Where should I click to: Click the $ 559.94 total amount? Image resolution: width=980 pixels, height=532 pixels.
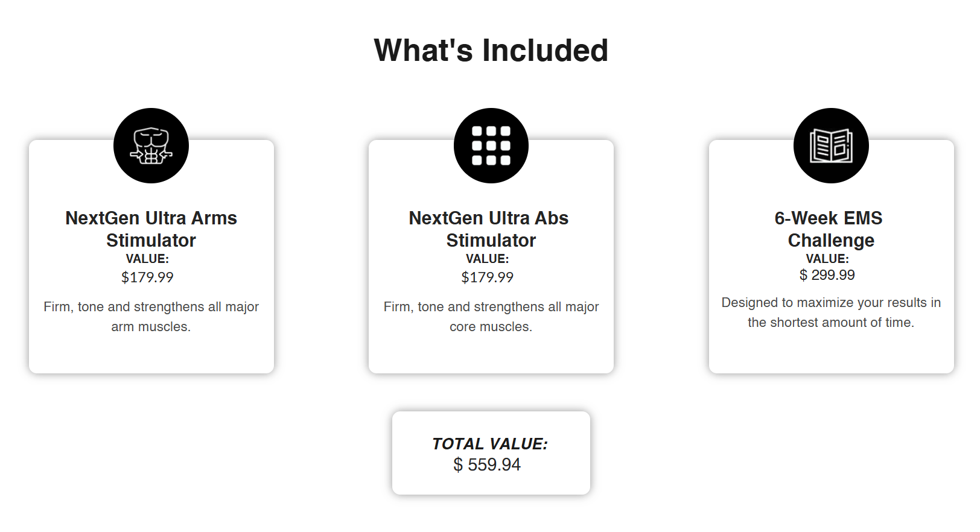pyautogui.click(x=487, y=465)
